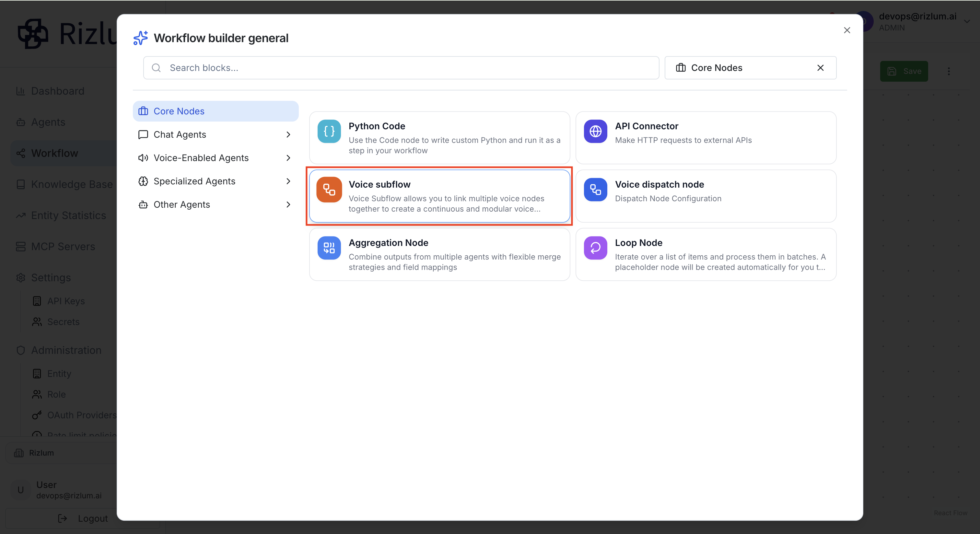
Task: Click the orange Voice subflow icon
Action: coord(329,190)
